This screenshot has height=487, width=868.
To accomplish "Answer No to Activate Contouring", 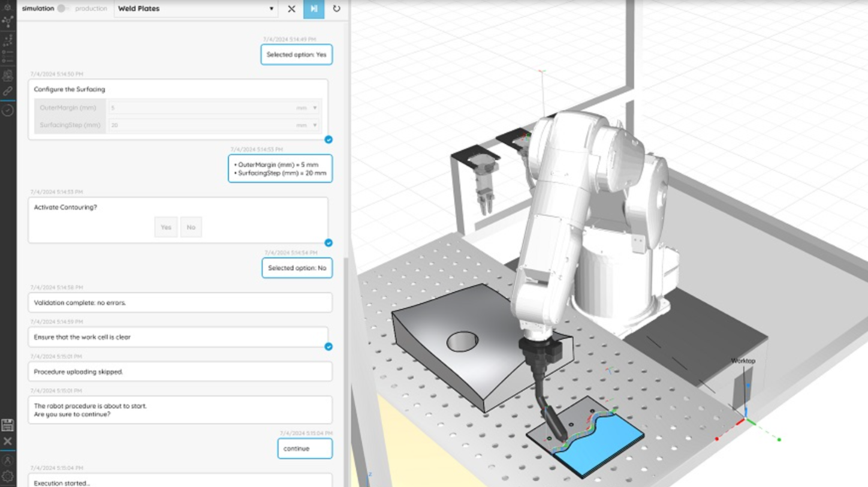I will click(x=191, y=227).
